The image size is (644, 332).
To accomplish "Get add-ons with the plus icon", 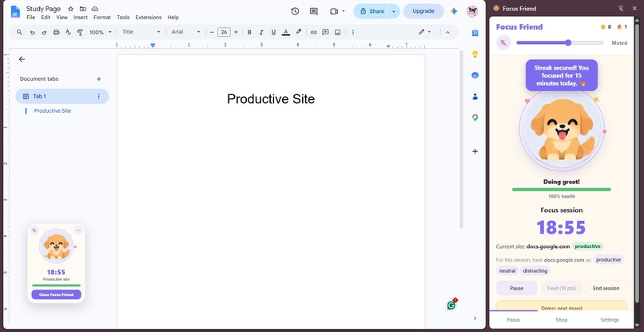I will [x=475, y=151].
